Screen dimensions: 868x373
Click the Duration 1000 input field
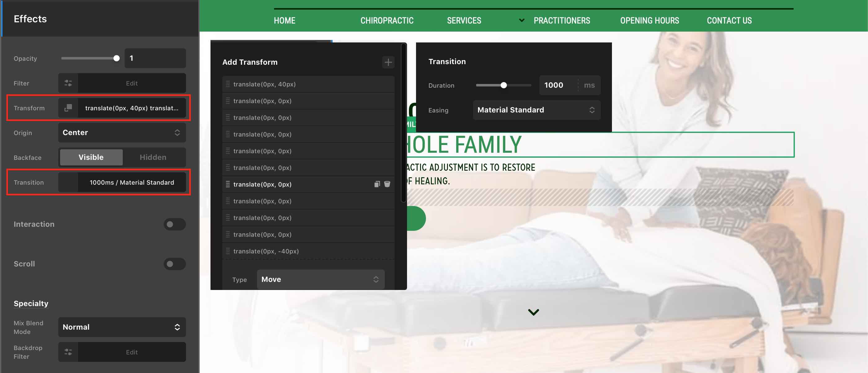558,85
